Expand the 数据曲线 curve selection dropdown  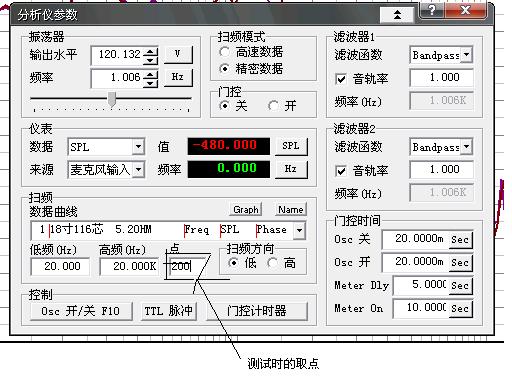coord(299,230)
